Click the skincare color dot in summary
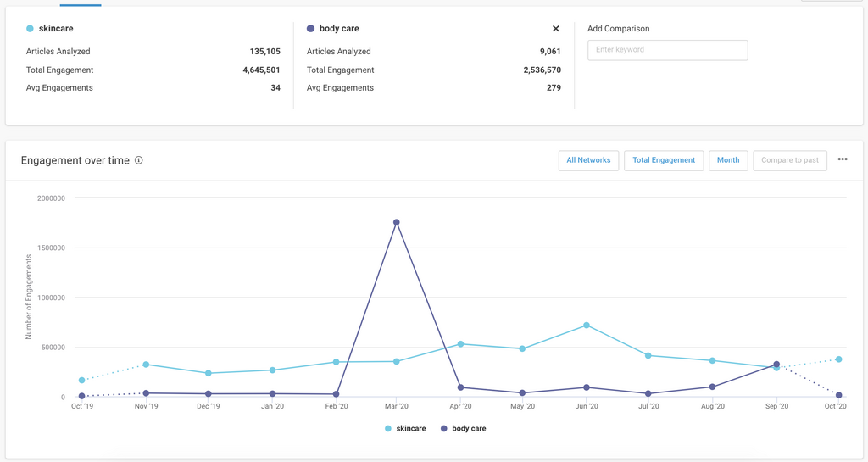The height and width of the screenshot is (462, 868). coord(31,29)
